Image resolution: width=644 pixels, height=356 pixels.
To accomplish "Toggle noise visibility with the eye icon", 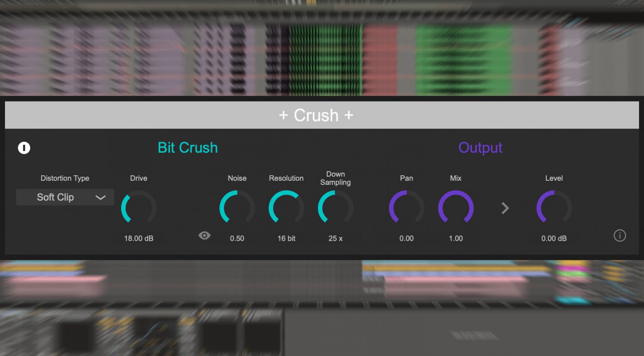I will tap(205, 236).
